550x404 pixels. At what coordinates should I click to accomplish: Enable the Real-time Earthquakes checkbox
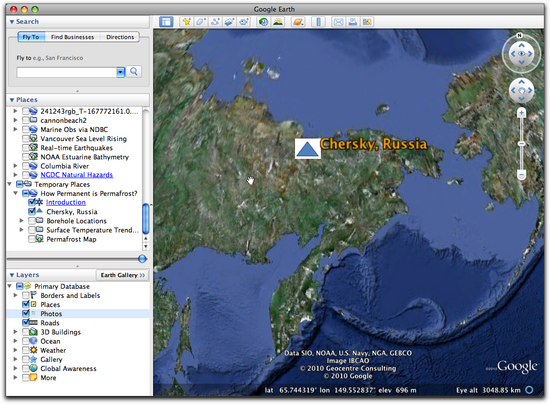click(x=26, y=148)
